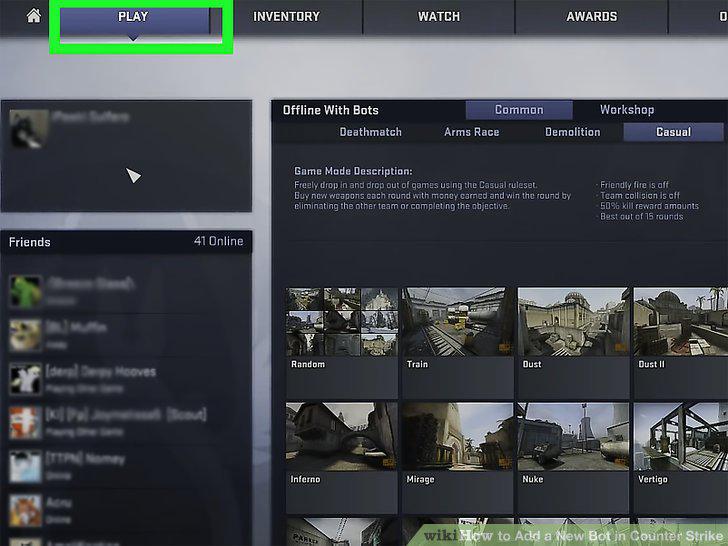Switch to the WATCH tab
728x546 pixels.
tap(439, 17)
